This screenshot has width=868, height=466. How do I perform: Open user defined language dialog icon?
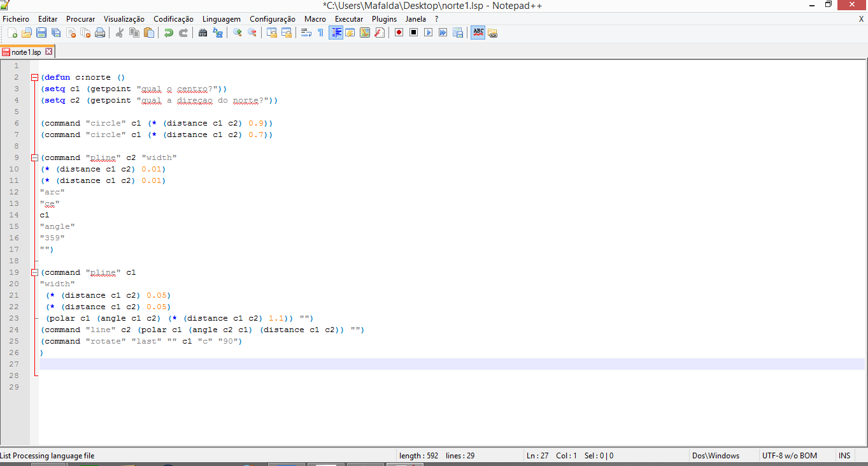(x=350, y=33)
